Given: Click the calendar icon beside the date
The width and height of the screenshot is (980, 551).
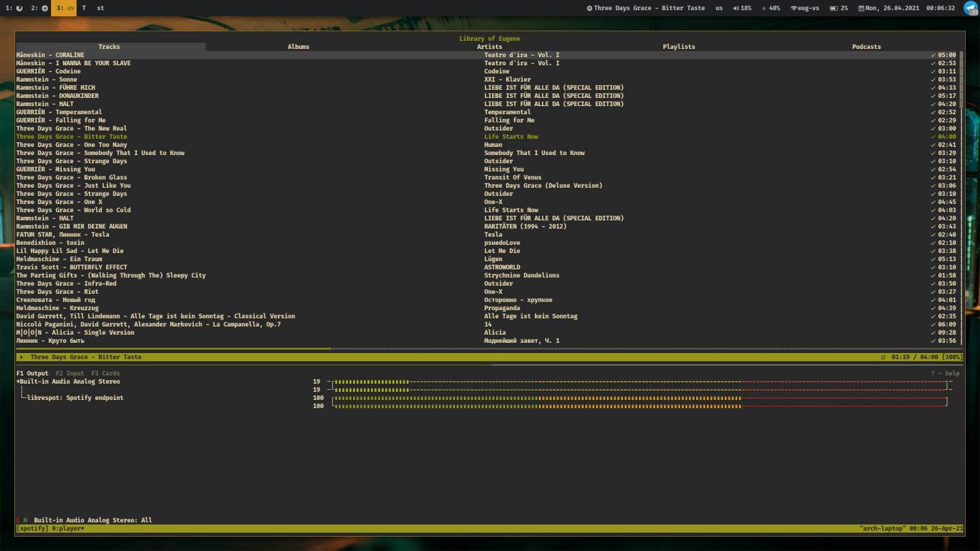Looking at the screenshot, I should [x=861, y=7].
